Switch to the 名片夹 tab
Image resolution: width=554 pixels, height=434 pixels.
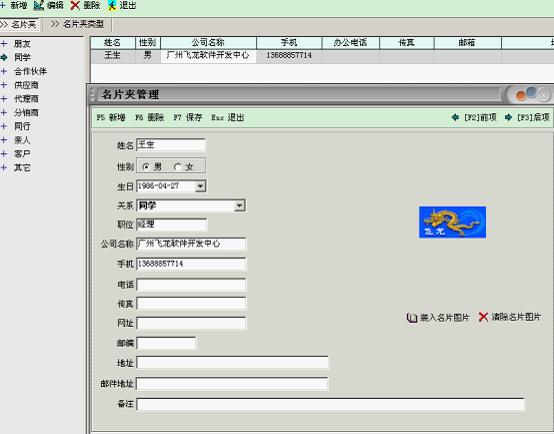[x=19, y=24]
